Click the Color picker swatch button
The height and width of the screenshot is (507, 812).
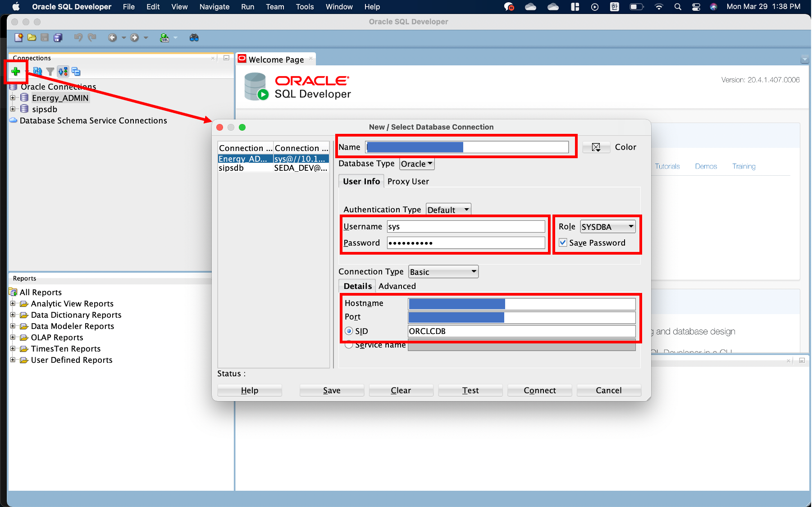click(x=596, y=147)
